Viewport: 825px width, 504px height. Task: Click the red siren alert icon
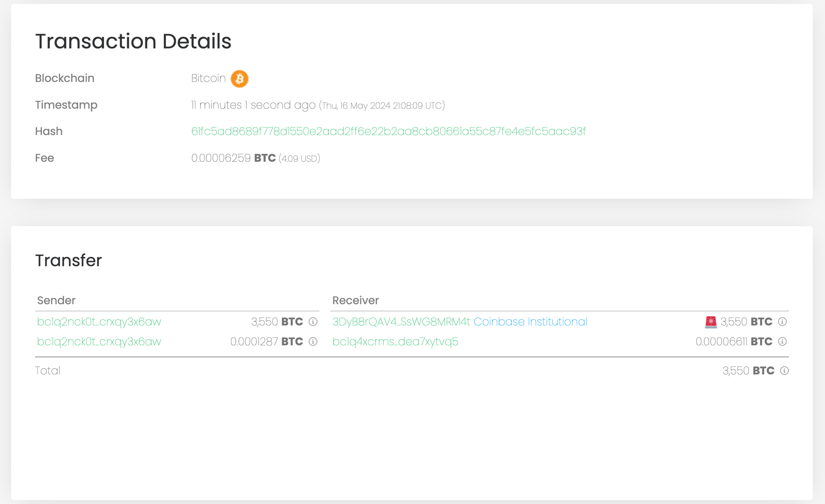pyautogui.click(x=710, y=322)
